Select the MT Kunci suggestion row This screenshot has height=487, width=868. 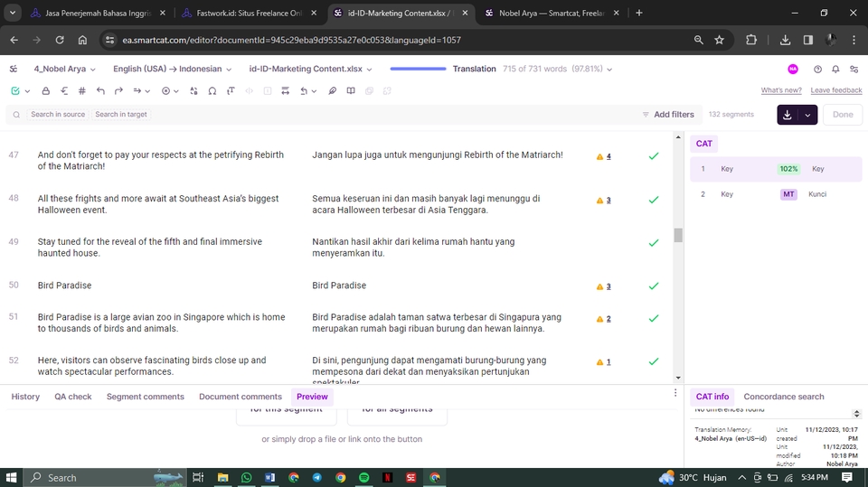(x=776, y=194)
